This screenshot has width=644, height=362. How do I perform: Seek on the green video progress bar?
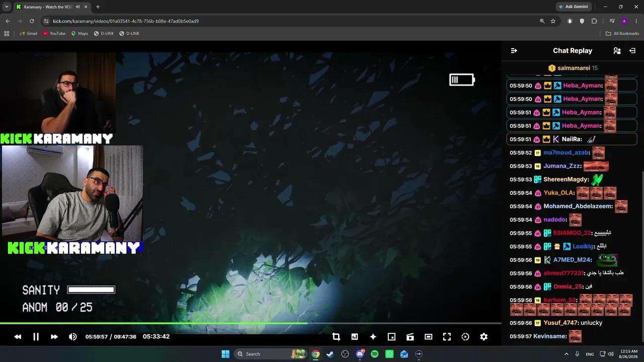251,323
